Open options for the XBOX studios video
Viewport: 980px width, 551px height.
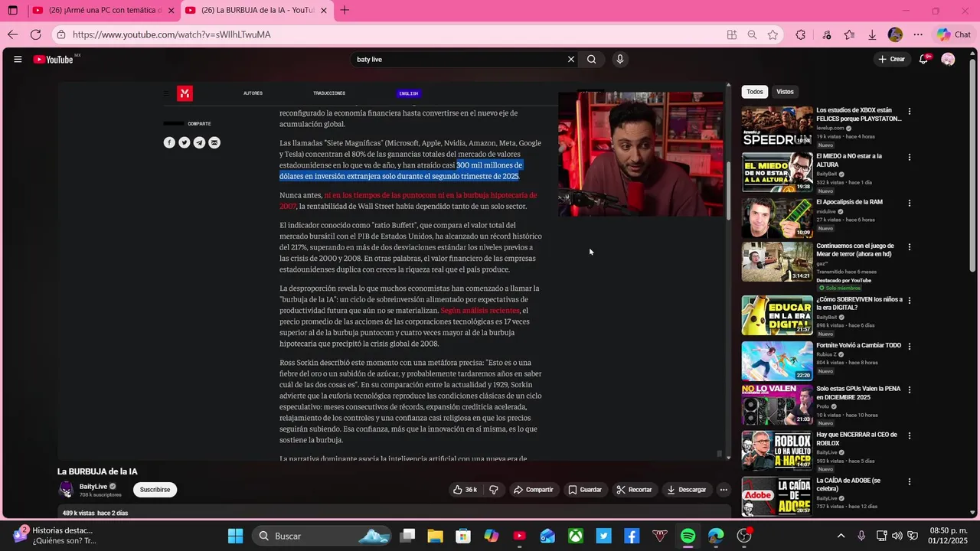tap(910, 112)
